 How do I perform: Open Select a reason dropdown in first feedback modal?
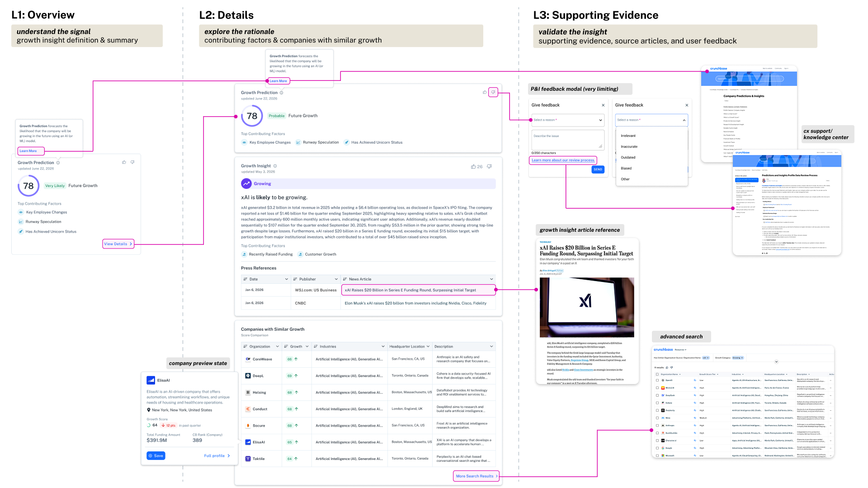[x=568, y=120]
